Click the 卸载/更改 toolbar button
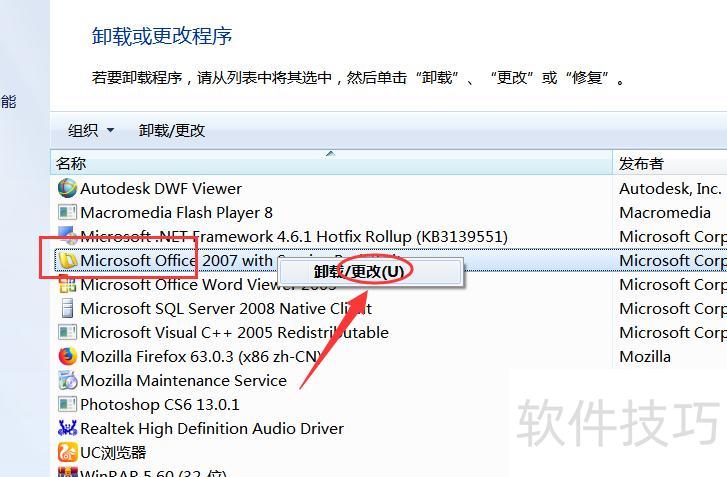The image size is (727, 477). point(172,131)
